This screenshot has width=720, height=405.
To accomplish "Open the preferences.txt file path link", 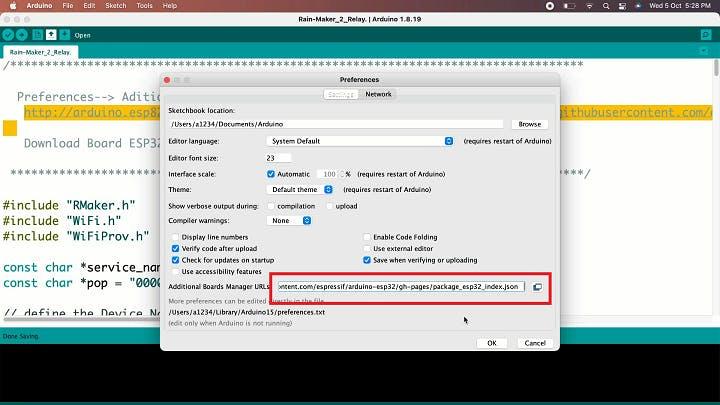I will [247, 312].
